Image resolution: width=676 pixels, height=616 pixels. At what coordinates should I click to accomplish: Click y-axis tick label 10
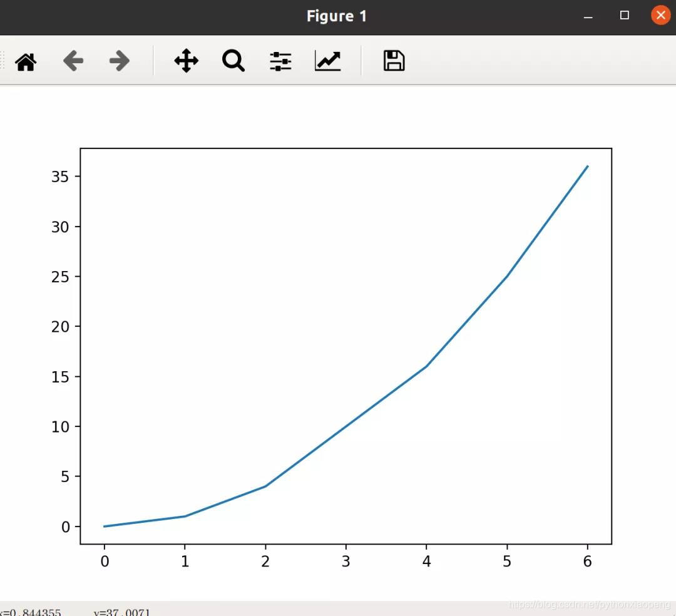[x=60, y=427]
